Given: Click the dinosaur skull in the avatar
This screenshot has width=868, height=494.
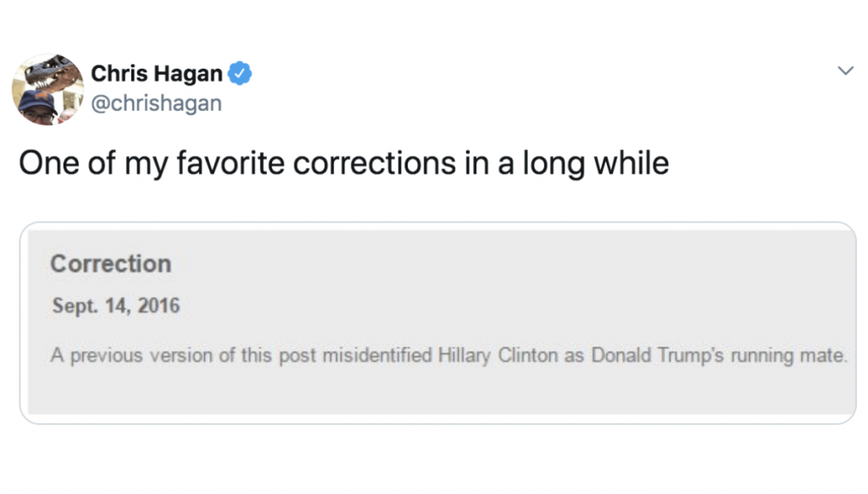Looking at the screenshot, I should tap(51, 74).
